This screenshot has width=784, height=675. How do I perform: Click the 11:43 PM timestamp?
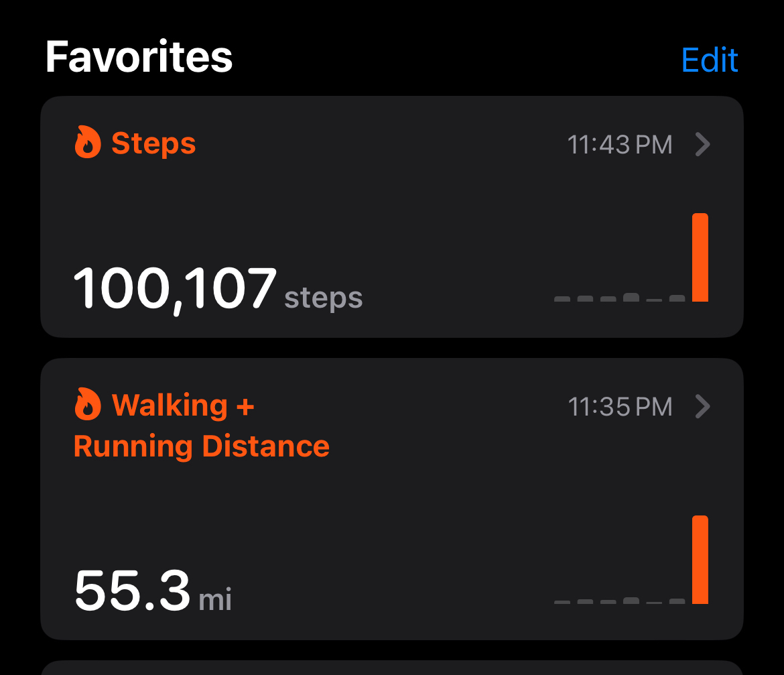[x=620, y=145]
